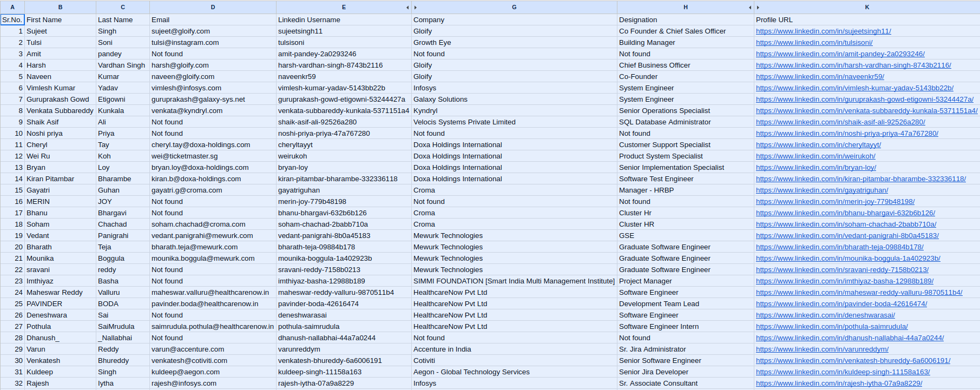Select 'Accenture in India' company cell
The width and height of the screenshot is (980, 390).
coord(514,349)
